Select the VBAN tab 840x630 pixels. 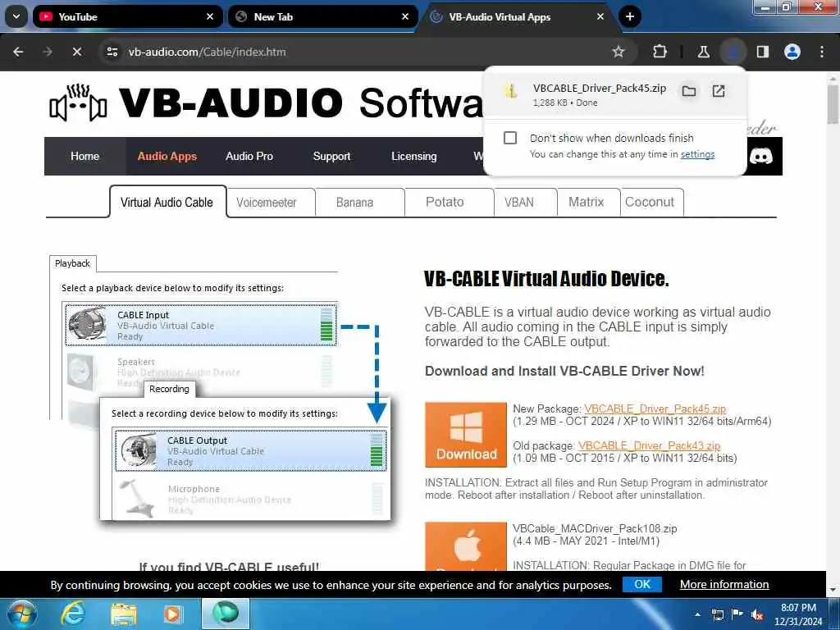[x=525, y=203]
